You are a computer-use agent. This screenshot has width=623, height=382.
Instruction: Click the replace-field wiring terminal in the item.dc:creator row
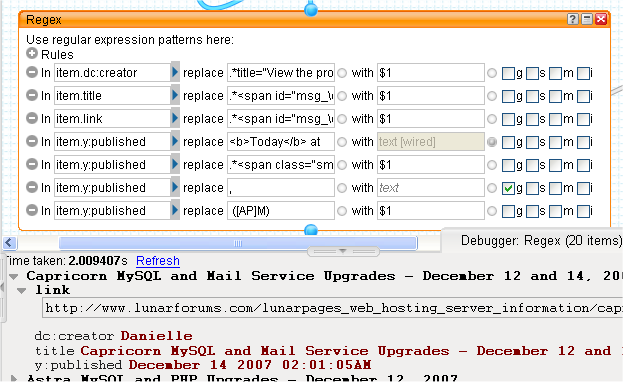tap(342, 73)
